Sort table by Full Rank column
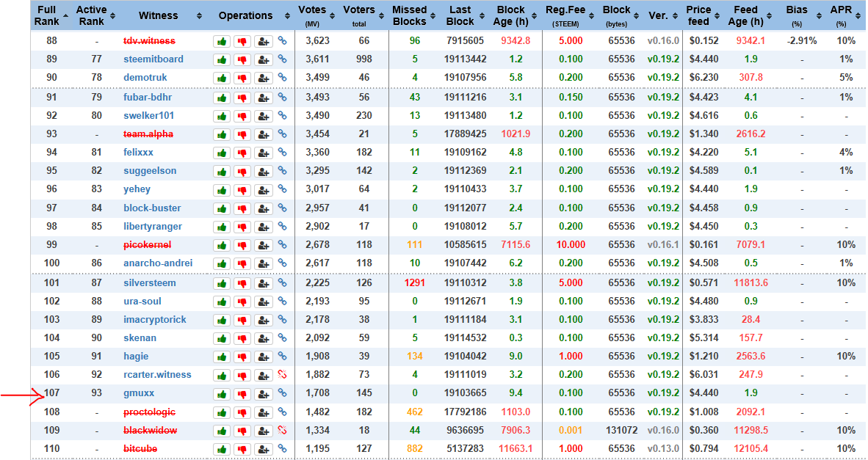This screenshot has width=868, height=460. [51, 15]
